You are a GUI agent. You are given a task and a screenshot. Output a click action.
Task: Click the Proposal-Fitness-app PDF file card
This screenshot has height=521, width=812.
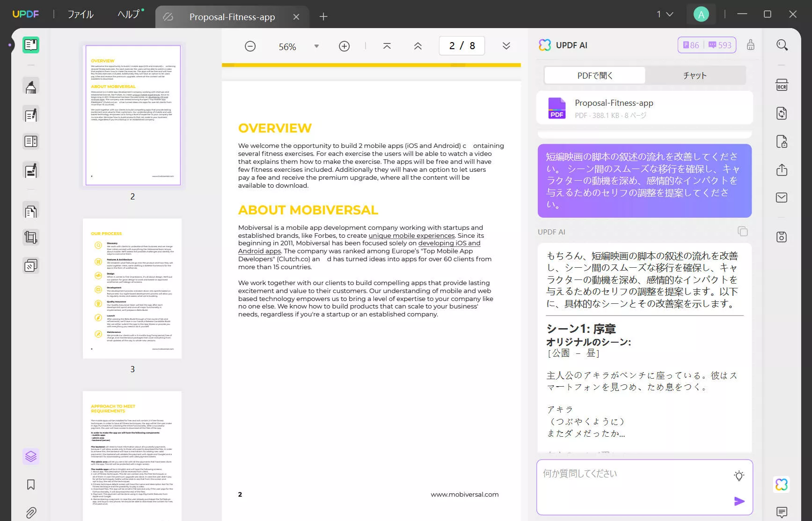[644, 108]
